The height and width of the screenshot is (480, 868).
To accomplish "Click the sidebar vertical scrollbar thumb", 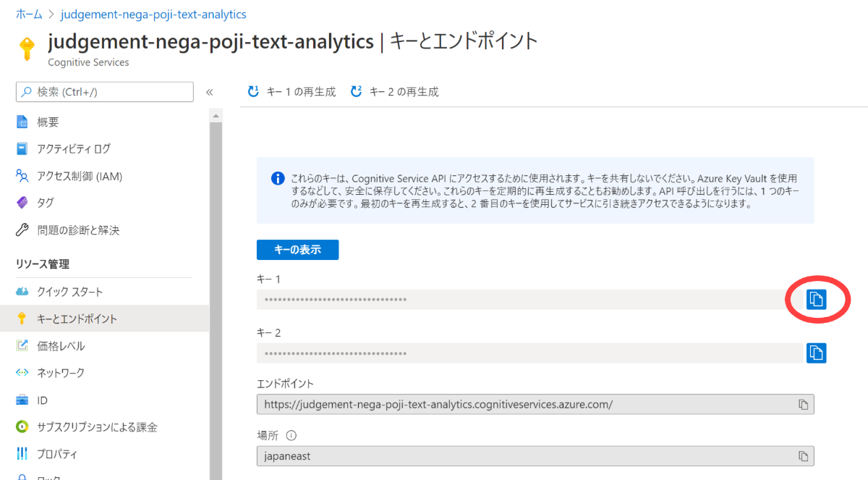I will tap(216, 300).
